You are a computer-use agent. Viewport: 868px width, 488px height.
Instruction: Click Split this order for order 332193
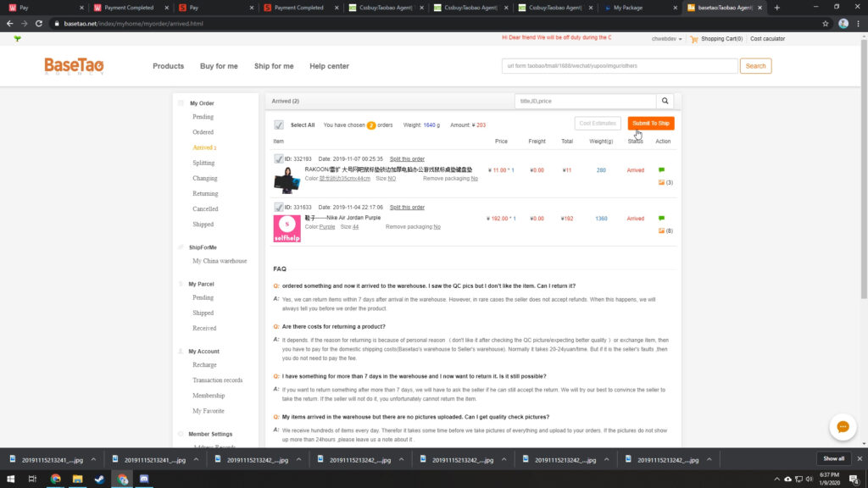[x=407, y=159]
